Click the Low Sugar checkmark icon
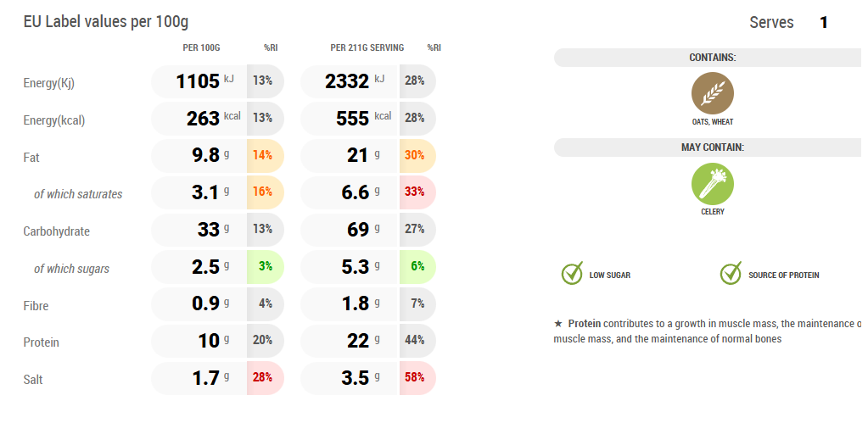The width and height of the screenshot is (868, 423). pyautogui.click(x=572, y=274)
